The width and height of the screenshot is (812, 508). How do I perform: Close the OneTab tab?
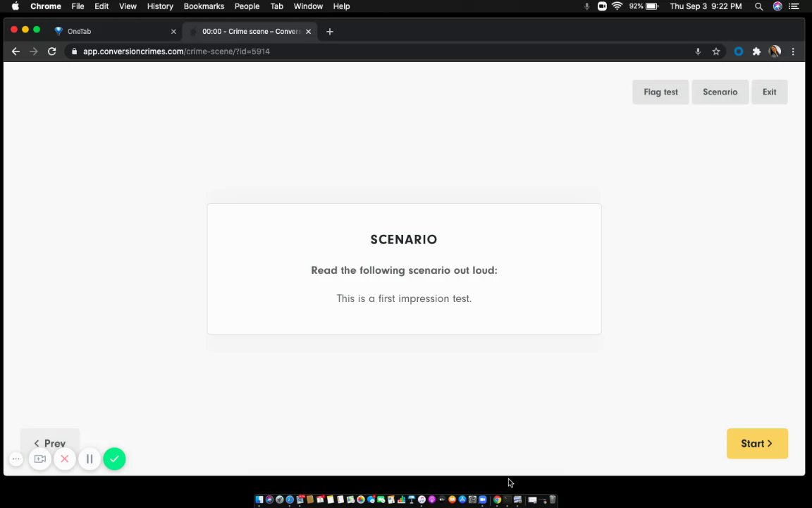click(173, 32)
